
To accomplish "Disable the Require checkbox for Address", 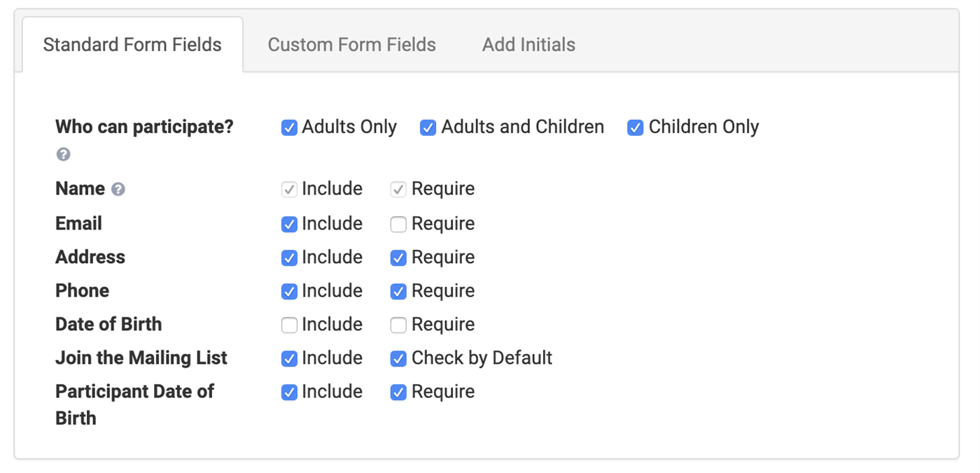I will coord(398,257).
